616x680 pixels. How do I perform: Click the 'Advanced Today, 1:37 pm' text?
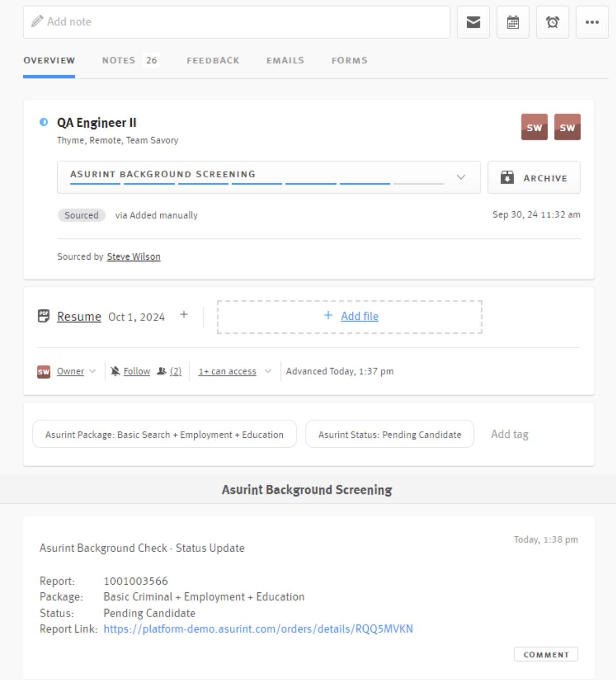(x=340, y=371)
